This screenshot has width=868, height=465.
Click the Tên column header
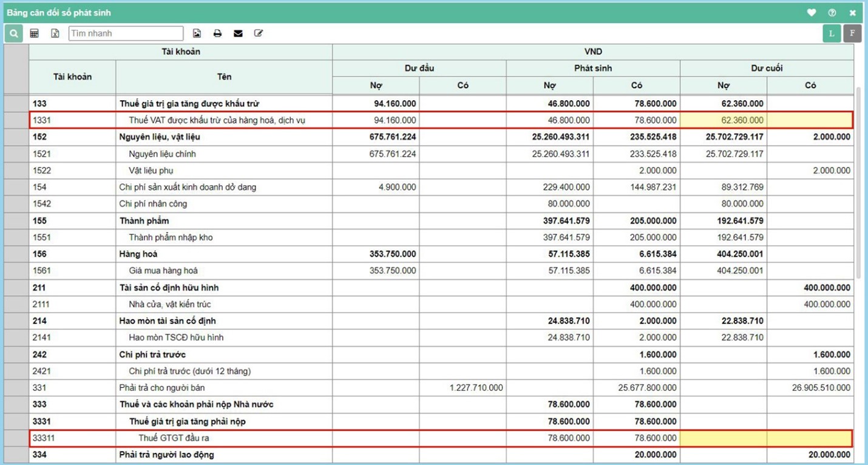pyautogui.click(x=224, y=76)
